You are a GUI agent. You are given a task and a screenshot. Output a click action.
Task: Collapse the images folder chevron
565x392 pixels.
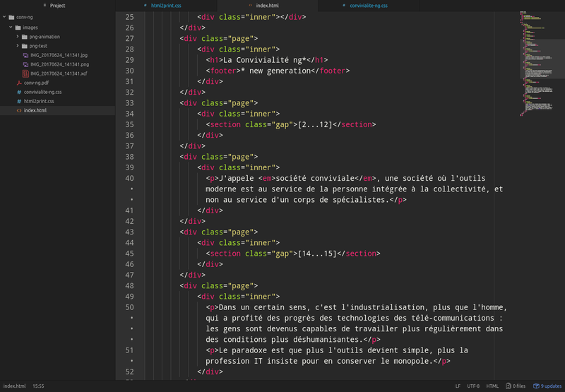(11, 27)
